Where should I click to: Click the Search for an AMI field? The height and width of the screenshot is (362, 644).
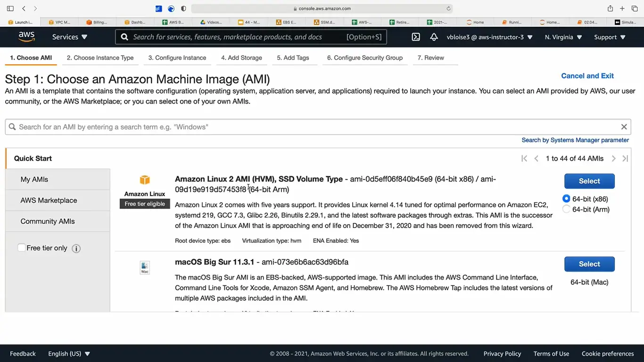pos(318,127)
